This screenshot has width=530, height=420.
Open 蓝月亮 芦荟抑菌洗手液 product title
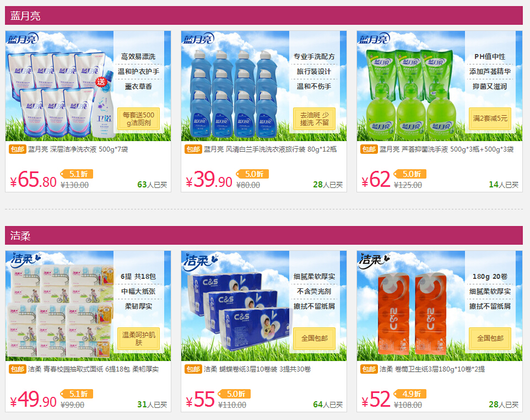tap(446, 149)
